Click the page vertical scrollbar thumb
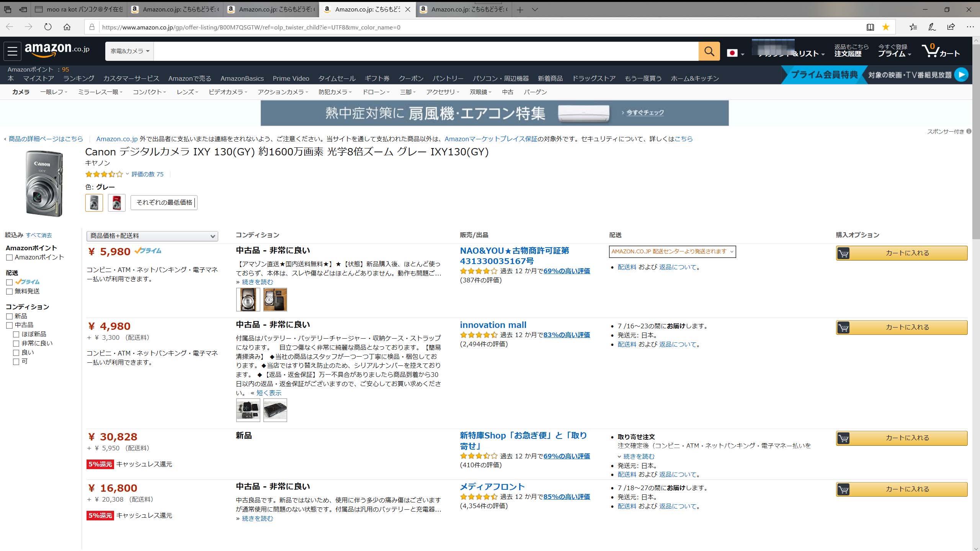Image resolution: width=980 pixels, height=551 pixels. 976,142
